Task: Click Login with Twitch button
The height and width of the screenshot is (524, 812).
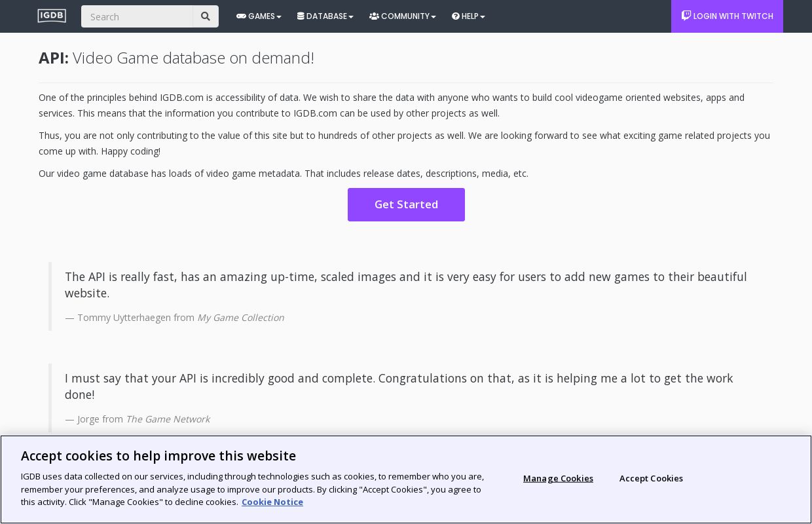Action: [x=727, y=16]
